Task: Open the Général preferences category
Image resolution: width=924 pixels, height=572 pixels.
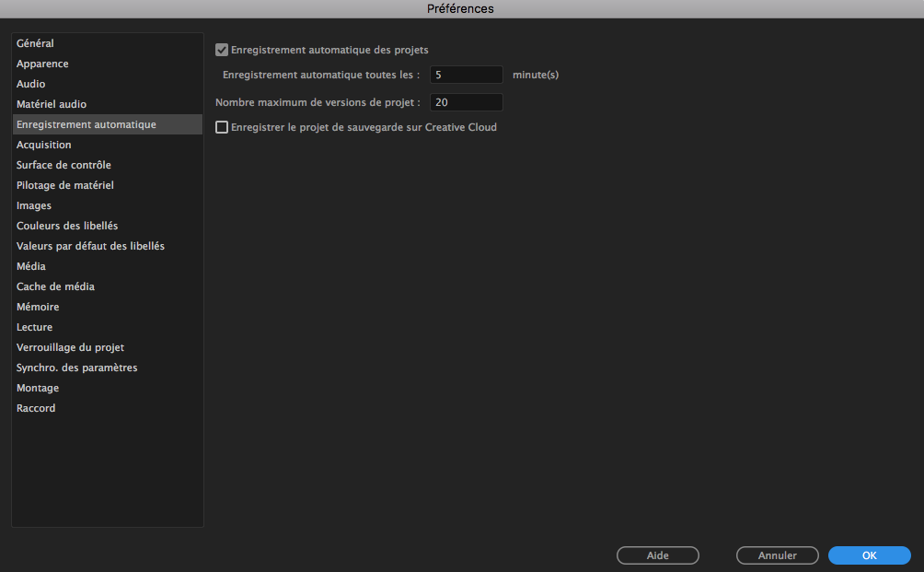Action: coord(108,43)
